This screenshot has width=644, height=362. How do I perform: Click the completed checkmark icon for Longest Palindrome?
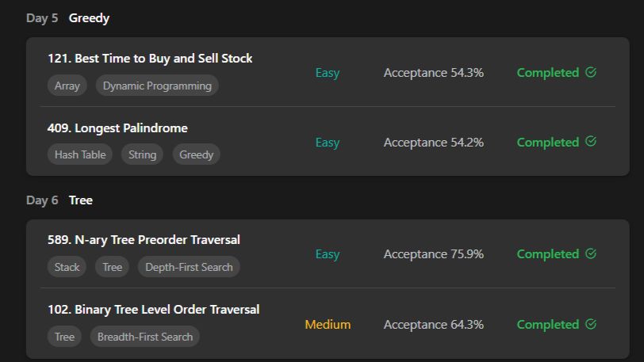tap(591, 142)
